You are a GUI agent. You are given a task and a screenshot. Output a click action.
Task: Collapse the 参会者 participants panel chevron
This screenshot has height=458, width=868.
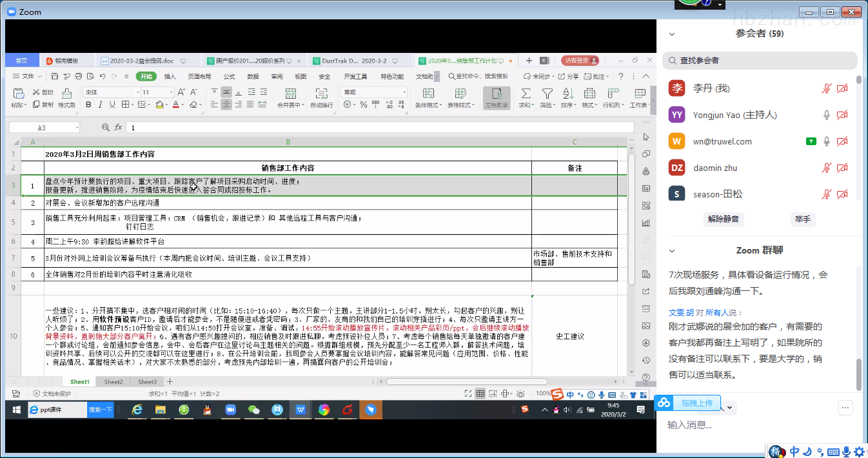[x=672, y=34]
